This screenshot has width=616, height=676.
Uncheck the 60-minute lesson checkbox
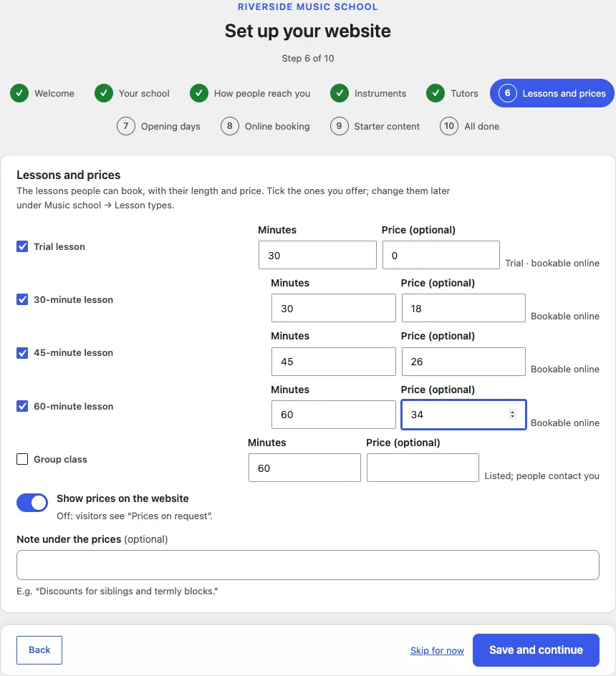(22, 406)
